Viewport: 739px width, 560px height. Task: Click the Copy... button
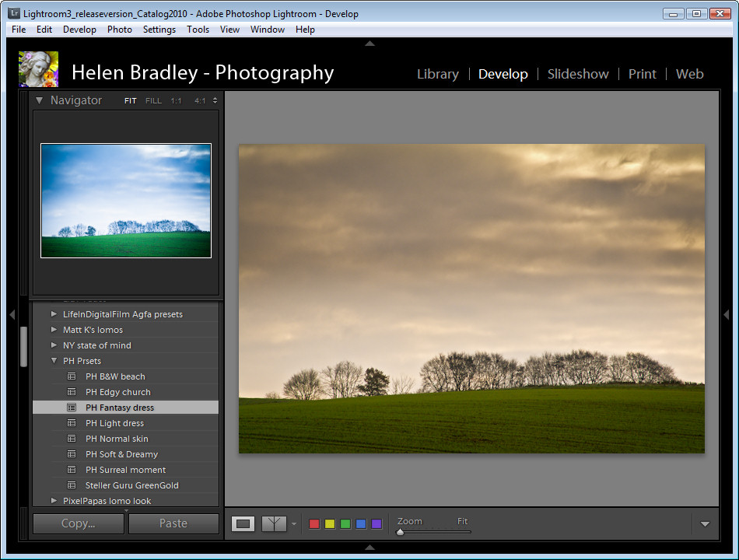tap(78, 523)
